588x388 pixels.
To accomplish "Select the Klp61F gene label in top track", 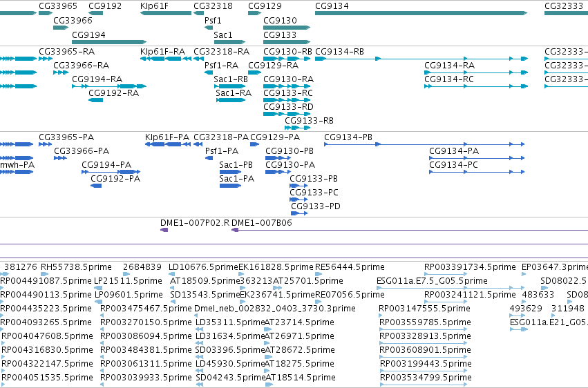I will [154, 6].
